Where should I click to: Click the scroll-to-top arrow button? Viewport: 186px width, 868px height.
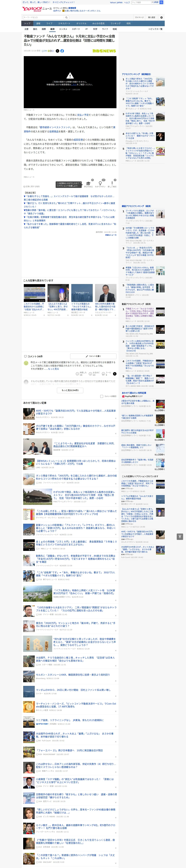pos(180,536)
